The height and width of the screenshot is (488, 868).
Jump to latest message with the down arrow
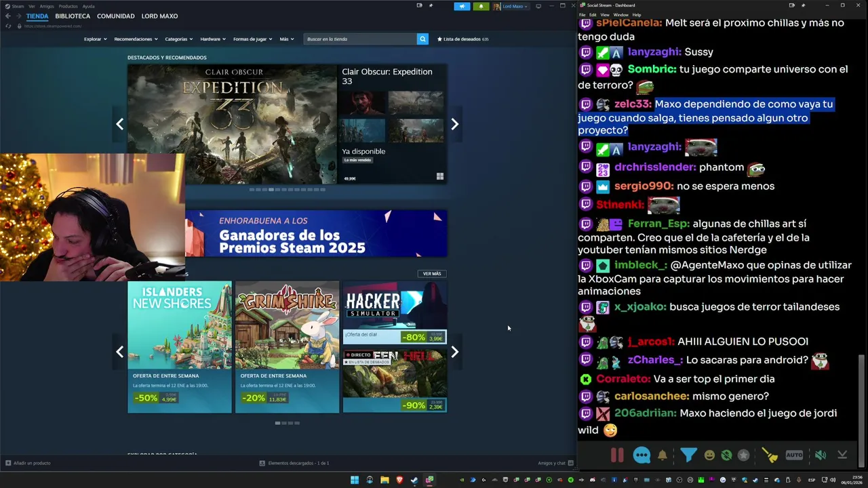pos(842,455)
